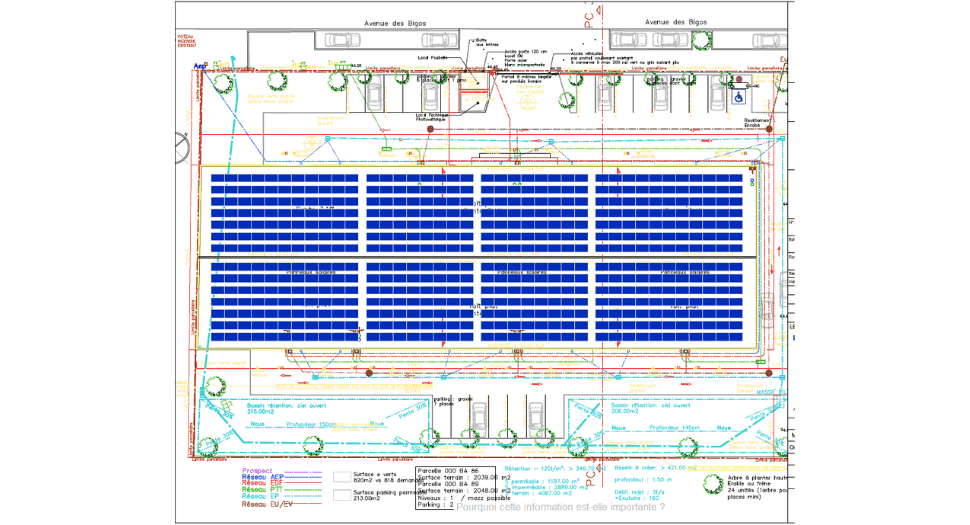This screenshot has height=525, width=970.
Task: Select the 'Réseau AEP' legend entry
Action: pos(260,476)
